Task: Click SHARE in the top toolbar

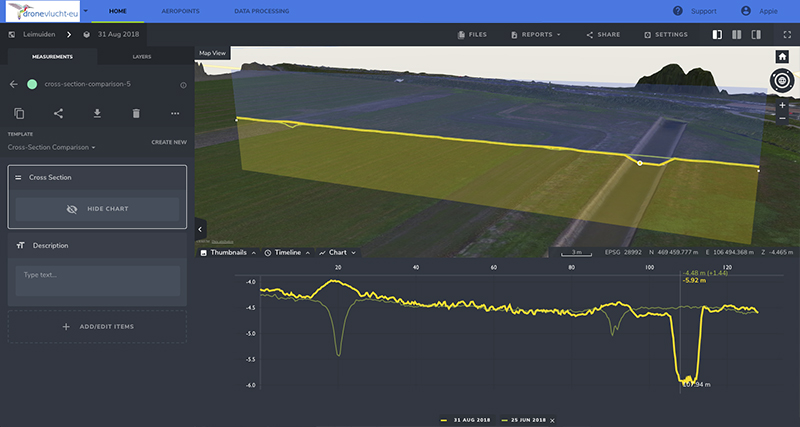Action: tap(603, 35)
